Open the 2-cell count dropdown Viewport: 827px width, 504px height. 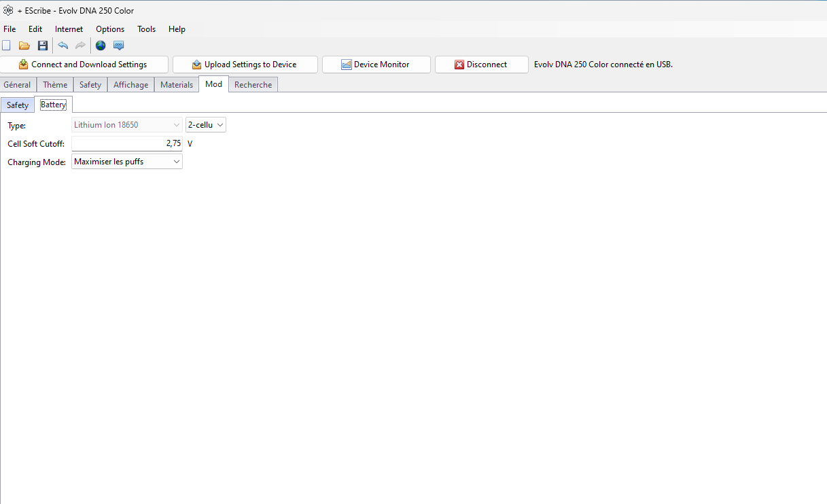point(206,125)
